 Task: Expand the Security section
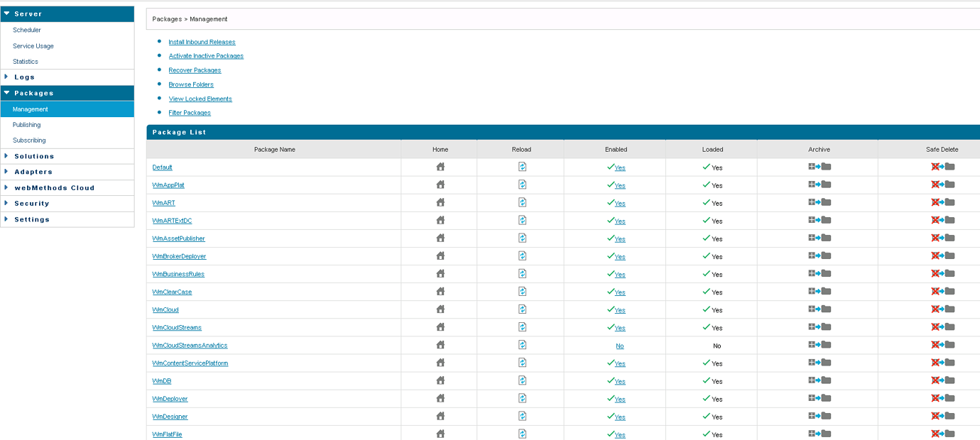click(x=67, y=204)
